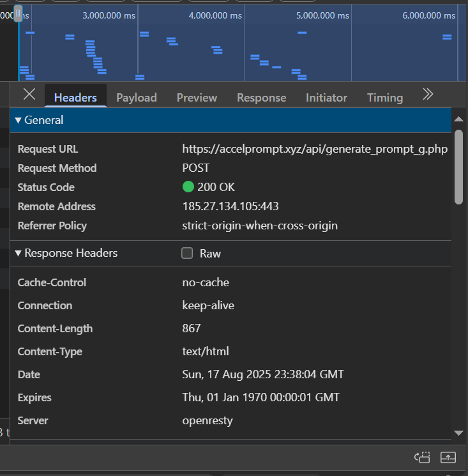468x476 pixels.
Task: Click the scrollbar down arrow
Action: (x=458, y=433)
